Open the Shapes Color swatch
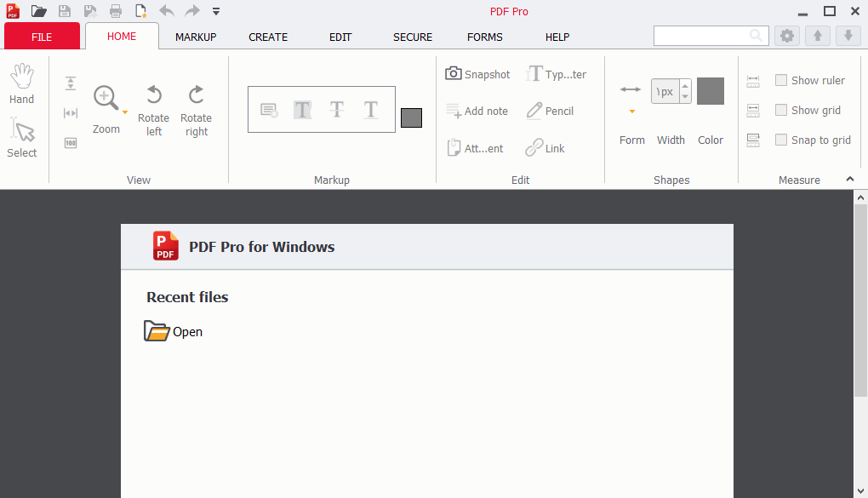868x498 pixels. pos(711,91)
